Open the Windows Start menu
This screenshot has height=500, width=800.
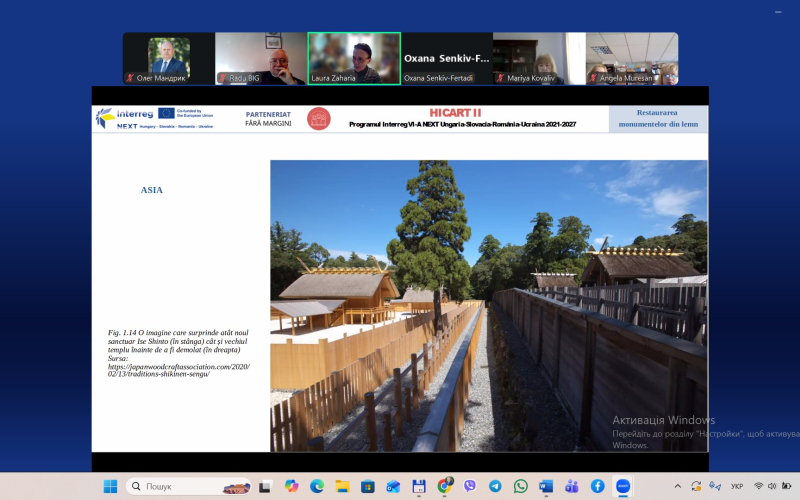click(x=111, y=486)
